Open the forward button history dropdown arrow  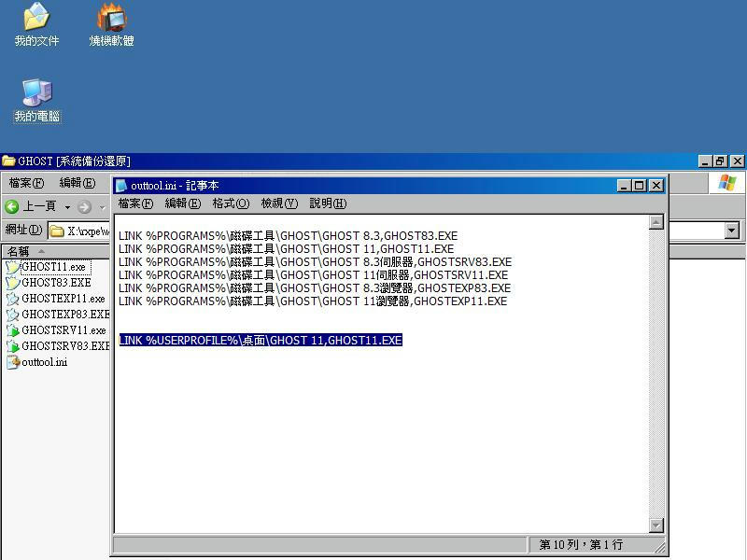(x=102, y=207)
